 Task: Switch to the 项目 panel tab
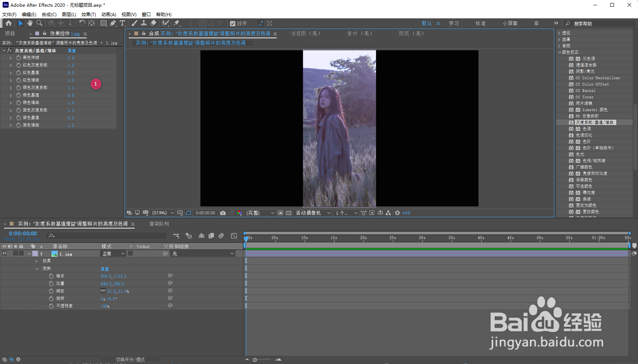coord(10,33)
